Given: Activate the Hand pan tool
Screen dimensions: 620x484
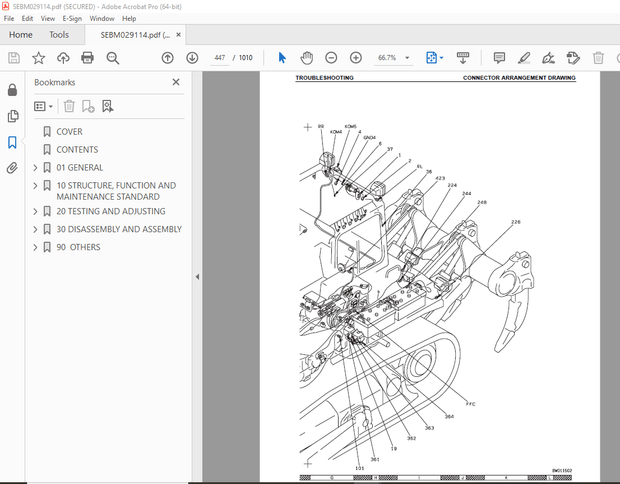Looking at the screenshot, I should point(306,58).
